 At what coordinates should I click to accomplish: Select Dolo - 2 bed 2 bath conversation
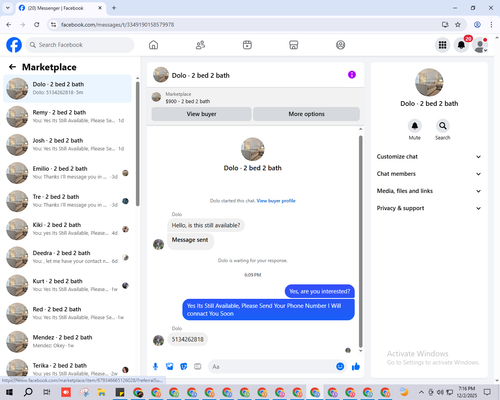[67, 88]
